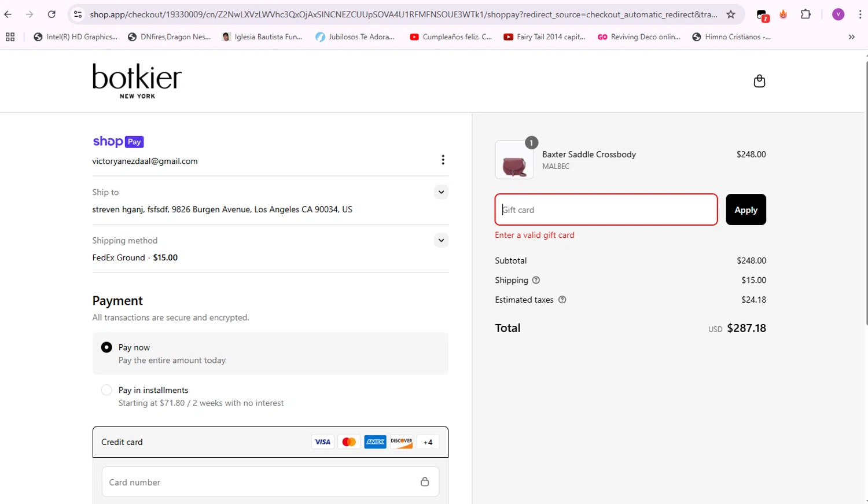Click the Discover card logo
868x504 pixels.
[x=401, y=442]
